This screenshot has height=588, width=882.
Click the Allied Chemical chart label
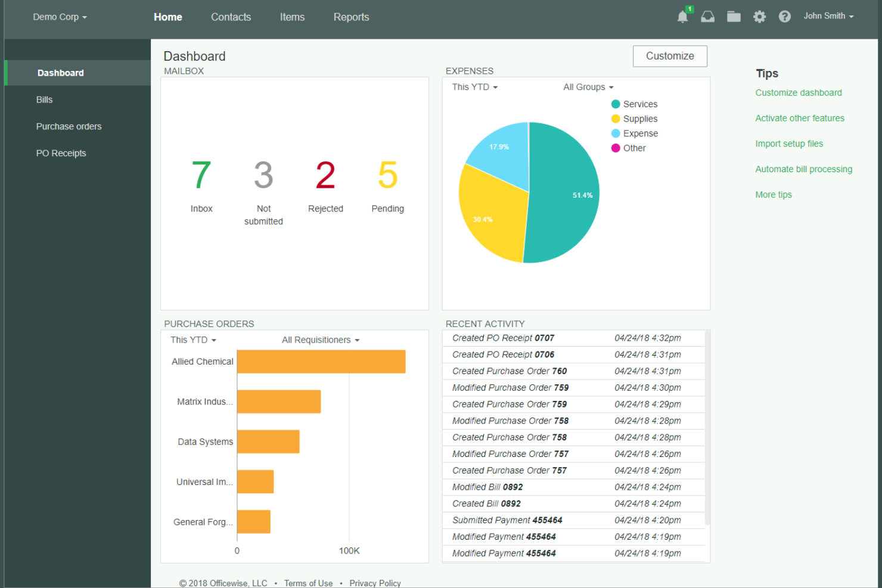point(203,362)
